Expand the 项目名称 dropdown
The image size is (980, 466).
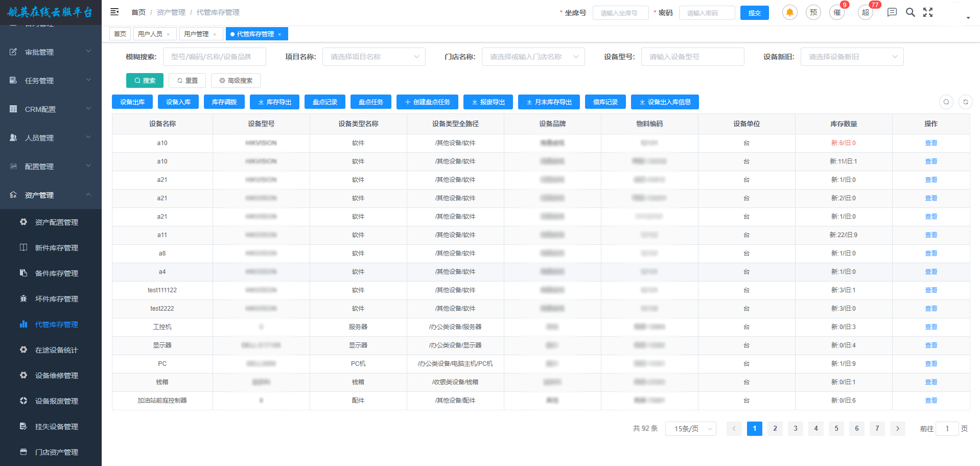tap(374, 57)
